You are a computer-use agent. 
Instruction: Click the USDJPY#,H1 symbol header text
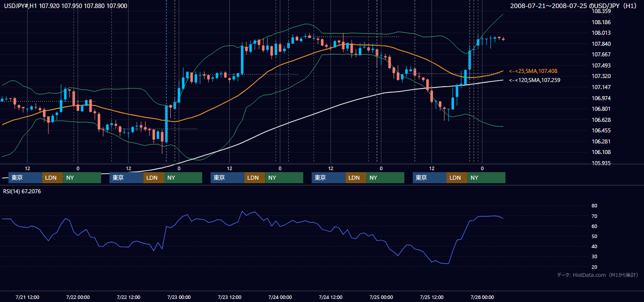tap(66, 6)
